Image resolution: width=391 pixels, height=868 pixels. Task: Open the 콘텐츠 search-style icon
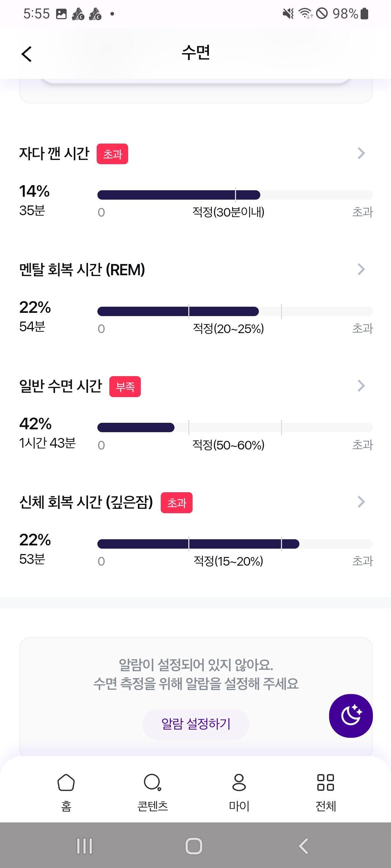tap(152, 783)
